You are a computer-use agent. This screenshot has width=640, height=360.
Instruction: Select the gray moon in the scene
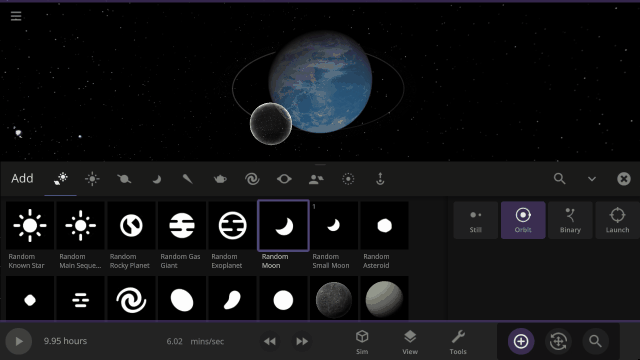(271, 124)
